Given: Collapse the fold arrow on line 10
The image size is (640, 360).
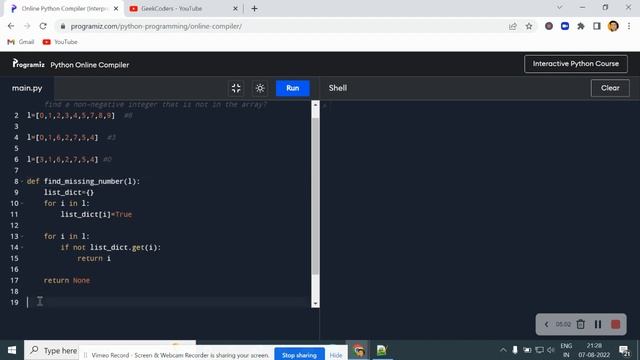Looking at the screenshot, I should point(22,203).
